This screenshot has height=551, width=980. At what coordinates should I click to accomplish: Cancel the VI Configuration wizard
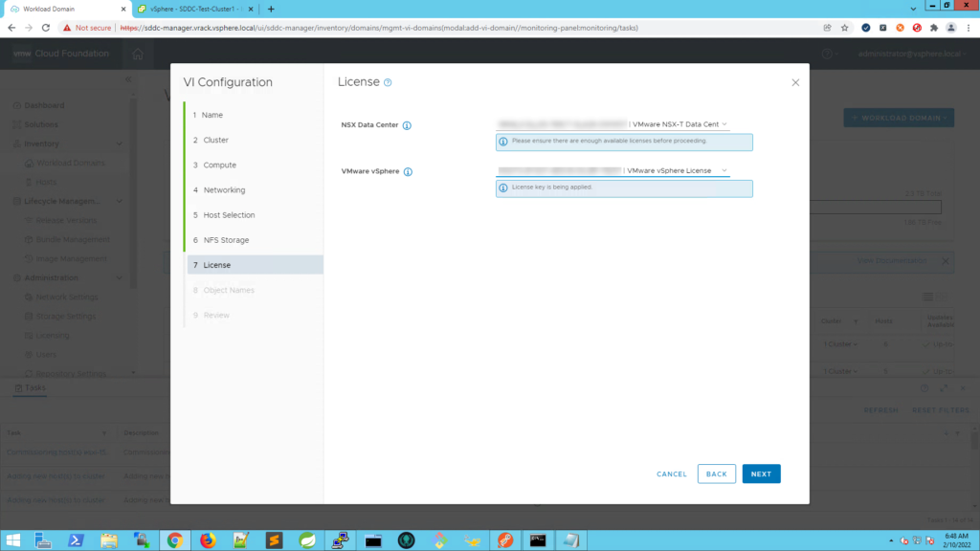tap(671, 474)
